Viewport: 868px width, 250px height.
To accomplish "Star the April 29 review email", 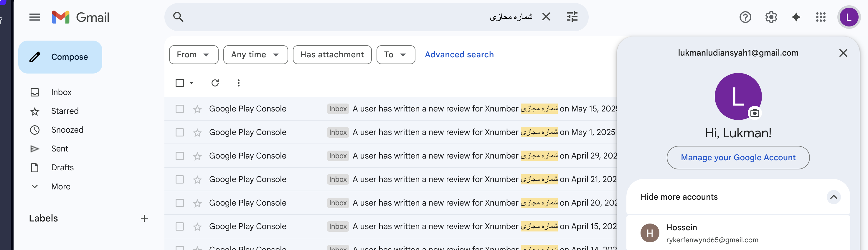I will 197,156.
